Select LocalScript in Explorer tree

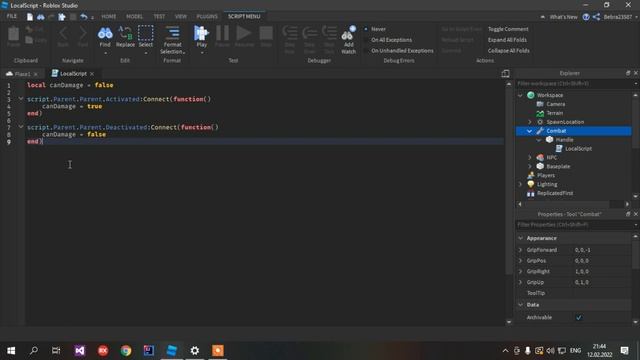click(x=578, y=149)
